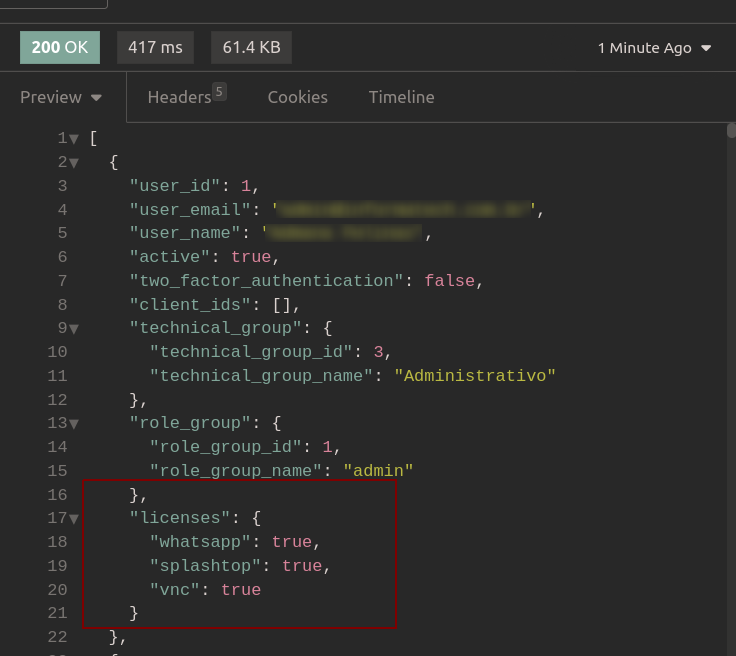Screen dimensions: 736x656
Task: Collapse the licenses object arrow
Action: point(74,519)
